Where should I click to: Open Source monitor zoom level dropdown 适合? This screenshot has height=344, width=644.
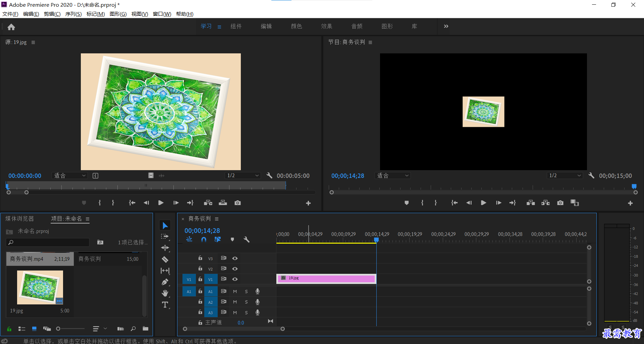69,176
